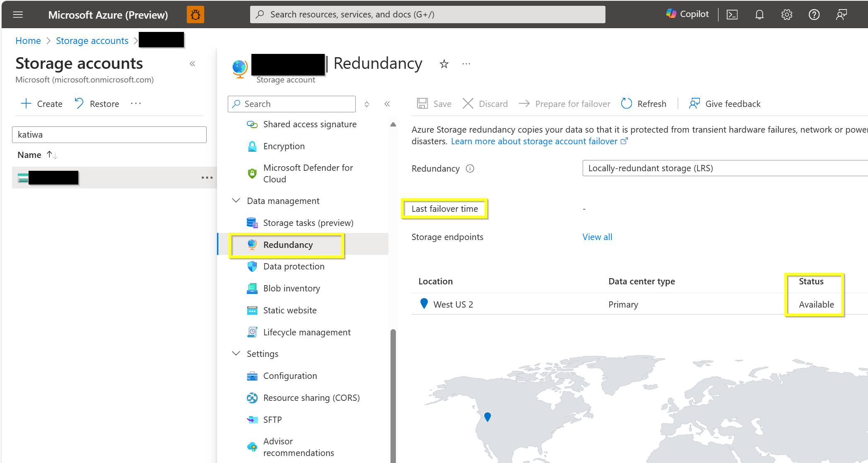Click the Data center type column header
Screen dimensions: 868x463
pyautogui.click(x=641, y=281)
